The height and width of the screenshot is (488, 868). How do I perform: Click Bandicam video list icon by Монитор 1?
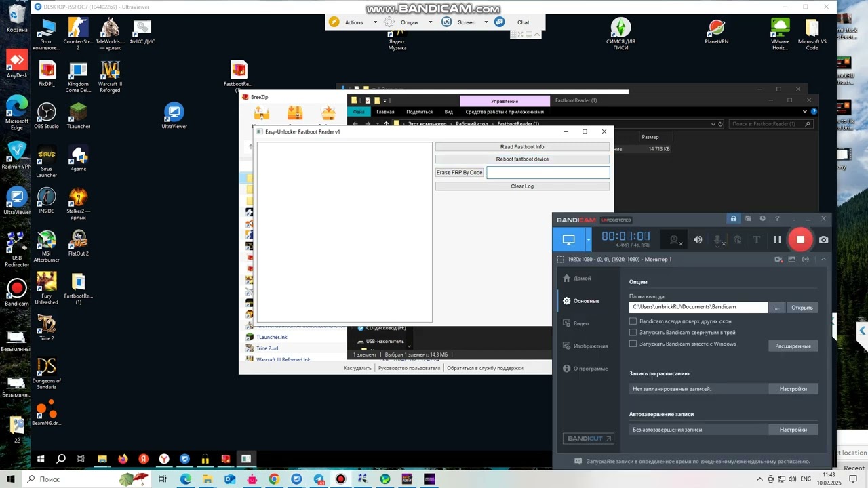pos(778,259)
